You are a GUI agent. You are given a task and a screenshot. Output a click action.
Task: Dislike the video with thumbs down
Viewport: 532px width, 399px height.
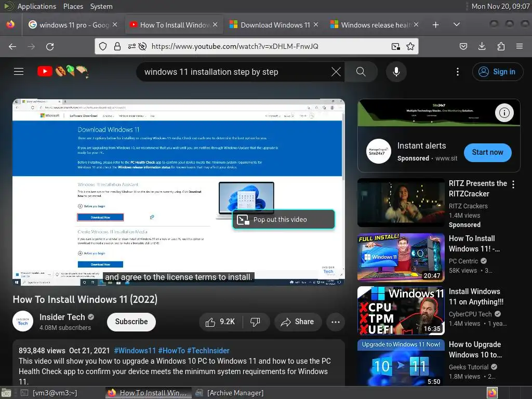(255, 322)
